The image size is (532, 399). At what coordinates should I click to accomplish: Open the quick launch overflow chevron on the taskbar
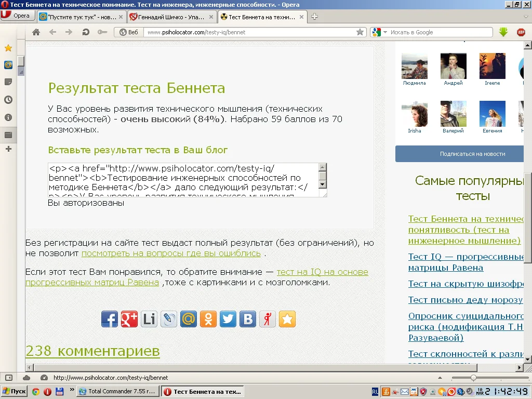pyautogui.click(x=72, y=390)
